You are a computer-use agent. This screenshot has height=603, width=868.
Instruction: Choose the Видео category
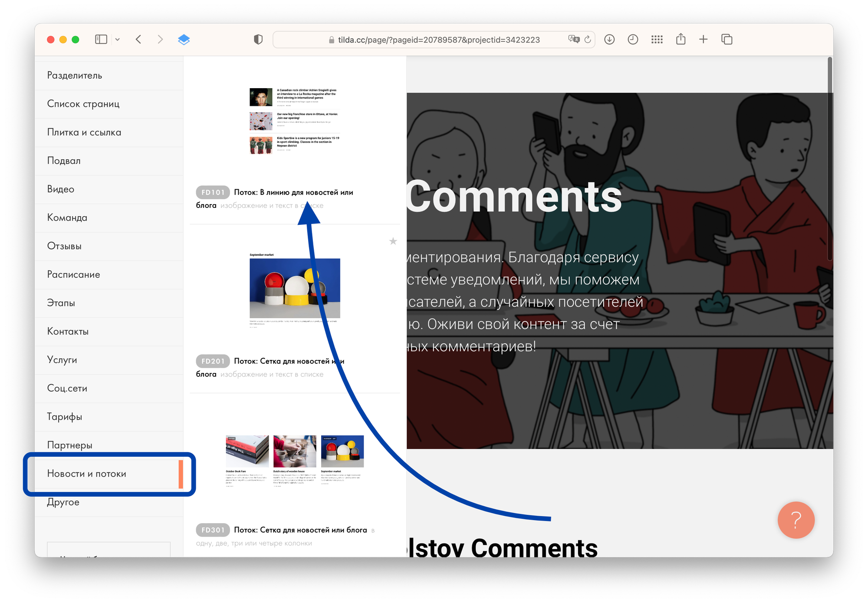coord(109,189)
